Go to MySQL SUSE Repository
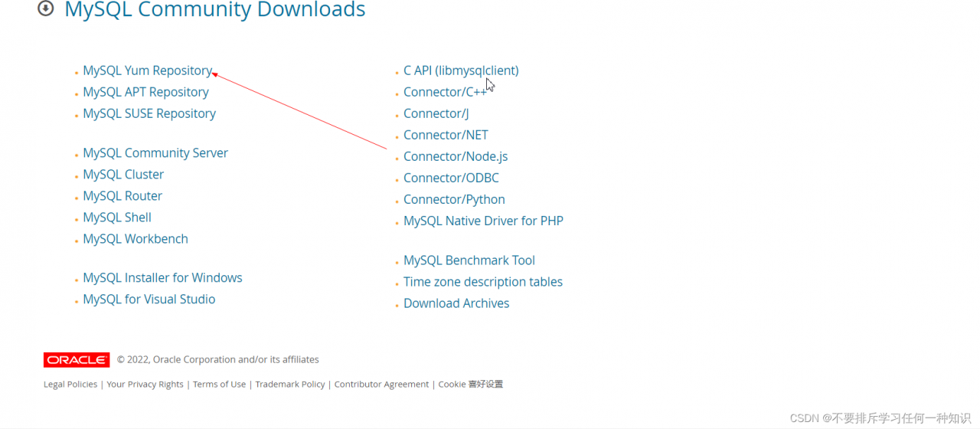 tap(149, 113)
